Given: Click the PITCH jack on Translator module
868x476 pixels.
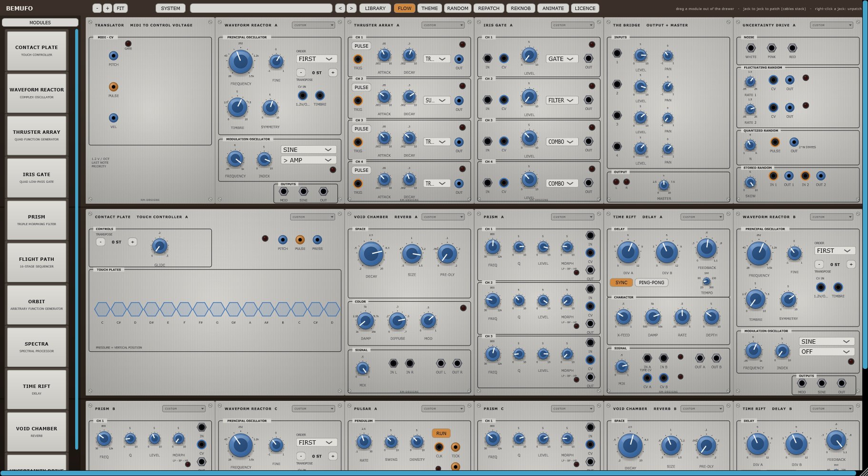Looking at the screenshot, I should 113,56.
